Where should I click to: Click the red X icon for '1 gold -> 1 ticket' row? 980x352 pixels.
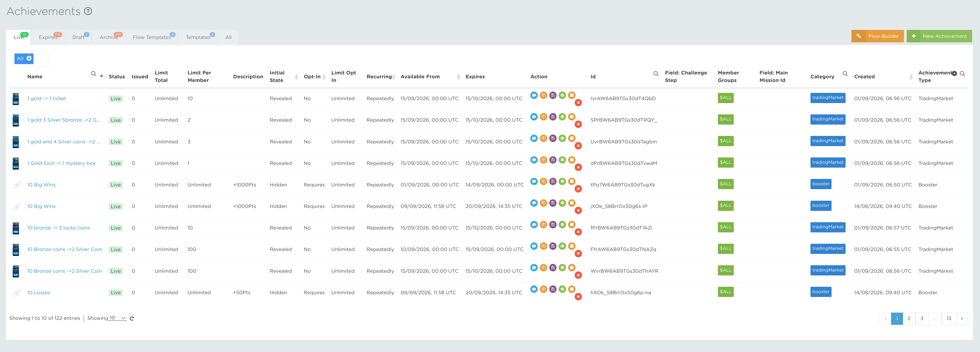coord(578,103)
